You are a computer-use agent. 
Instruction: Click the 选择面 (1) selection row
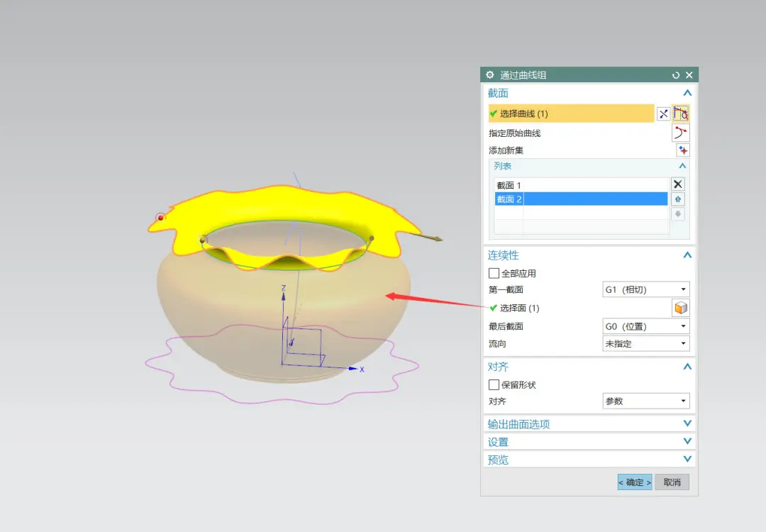514,308
